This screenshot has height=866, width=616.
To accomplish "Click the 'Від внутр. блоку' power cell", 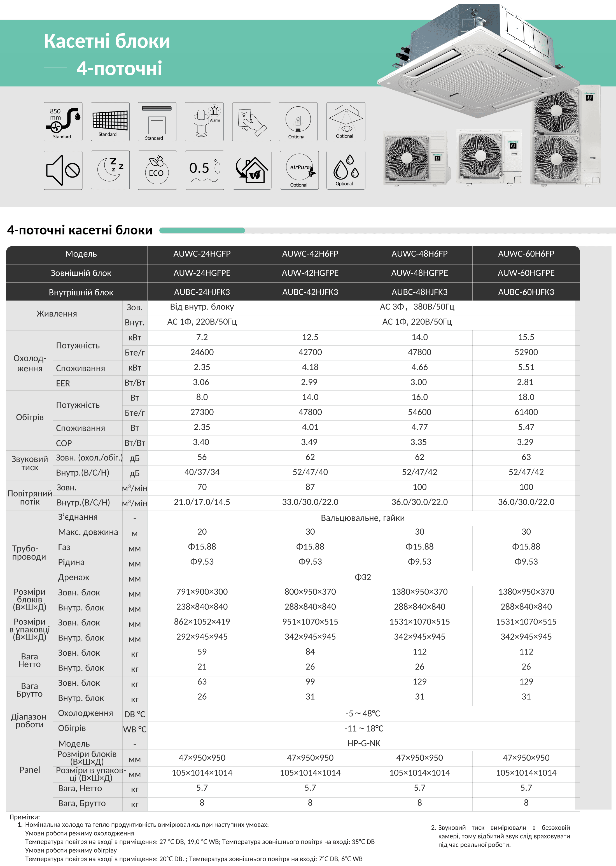I will 202,307.
